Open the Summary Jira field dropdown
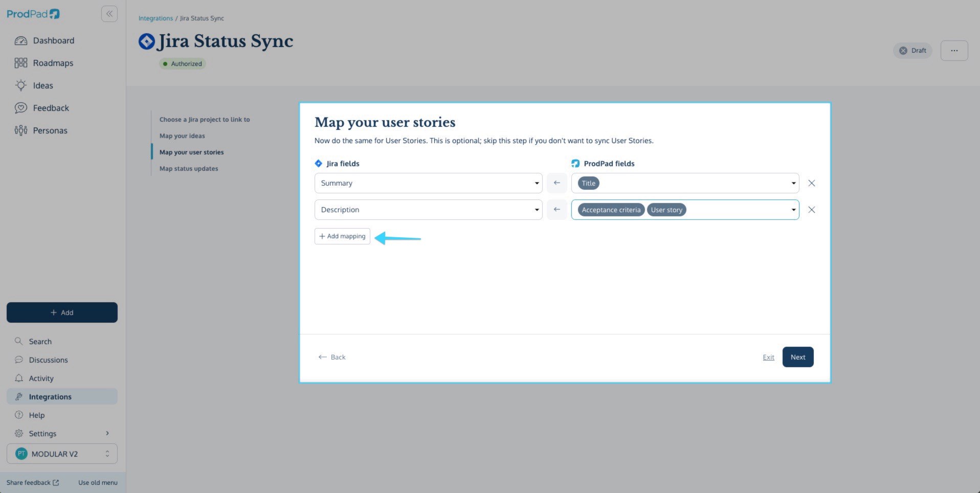The image size is (980, 493). pos(429,183)
